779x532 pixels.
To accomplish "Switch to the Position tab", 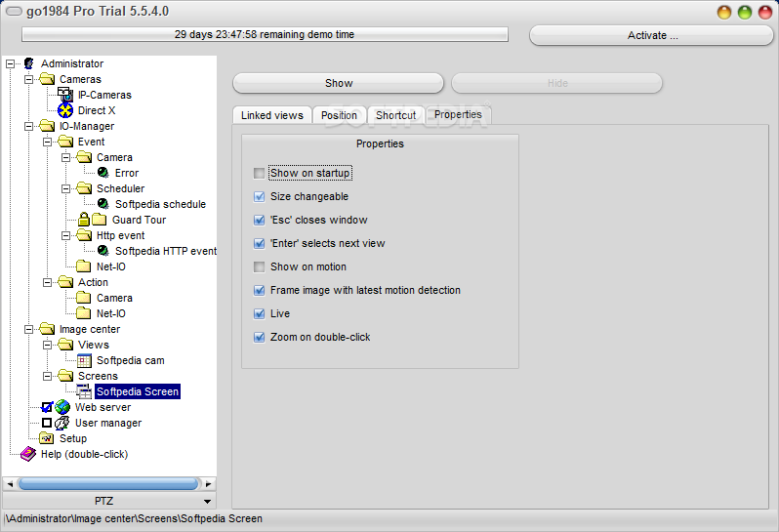I will pyautogui.click(x=340, y=115).
